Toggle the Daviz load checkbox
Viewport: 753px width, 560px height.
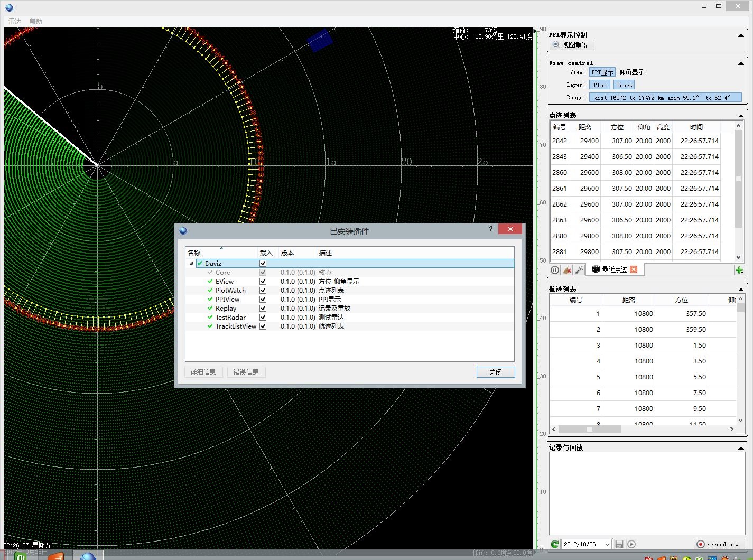point(263,263)
